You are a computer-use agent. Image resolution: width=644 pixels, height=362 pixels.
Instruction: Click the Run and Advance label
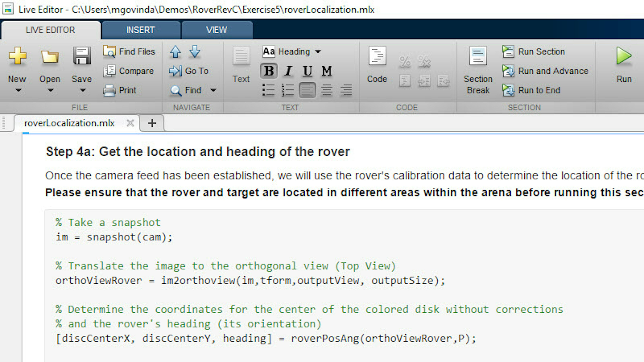553,71
